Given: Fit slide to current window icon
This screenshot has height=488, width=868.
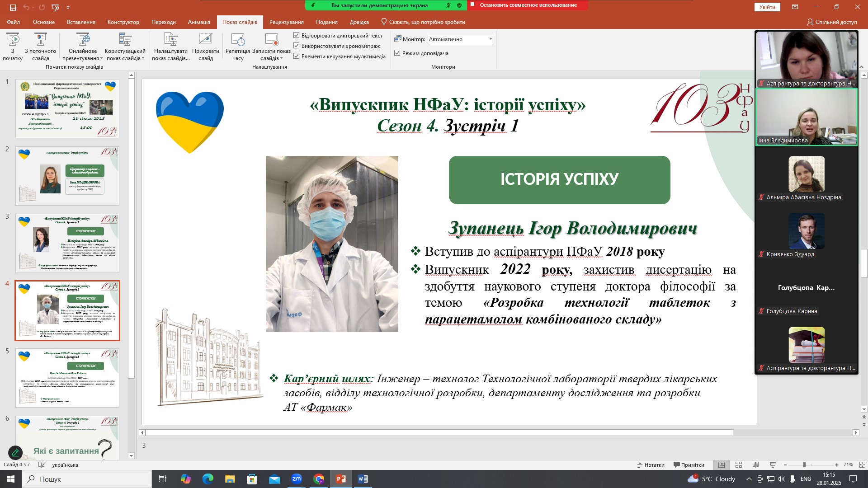Looking at the screenshot, I should coord(862,465).
